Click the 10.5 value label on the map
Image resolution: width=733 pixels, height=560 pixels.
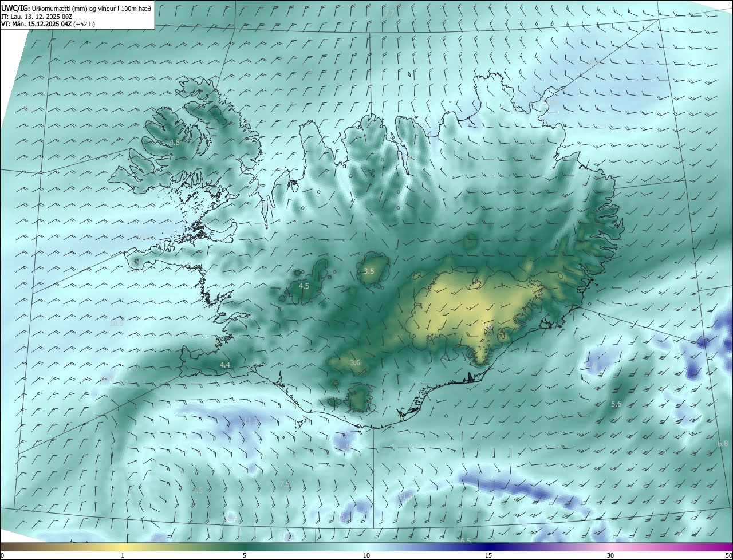(x=116, y=323)
